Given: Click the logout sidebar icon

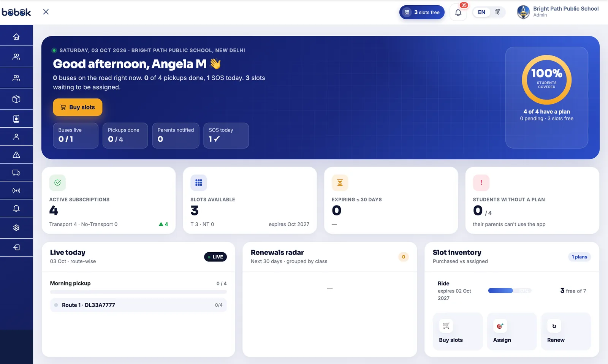Looking at the screenshot, I should tap(16, 248).
